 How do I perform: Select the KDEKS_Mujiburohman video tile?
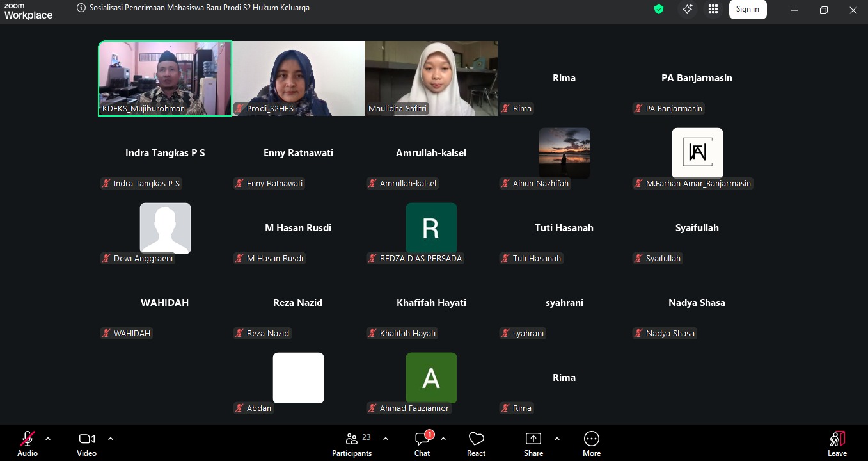click(165, 78)
